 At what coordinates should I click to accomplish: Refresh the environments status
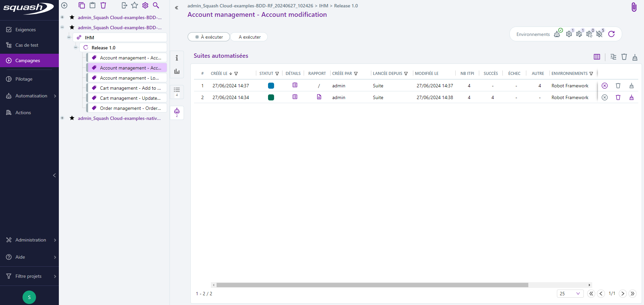click(611, 34)
